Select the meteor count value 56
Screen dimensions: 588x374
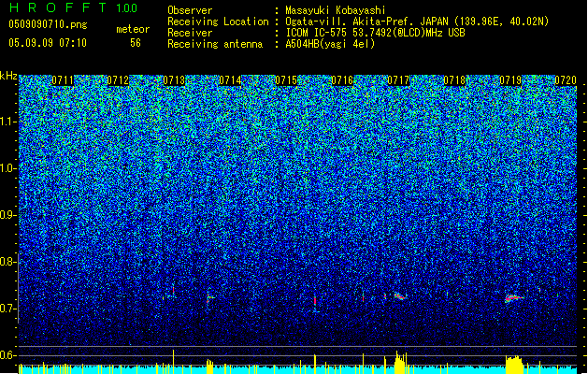coord(136,43)
